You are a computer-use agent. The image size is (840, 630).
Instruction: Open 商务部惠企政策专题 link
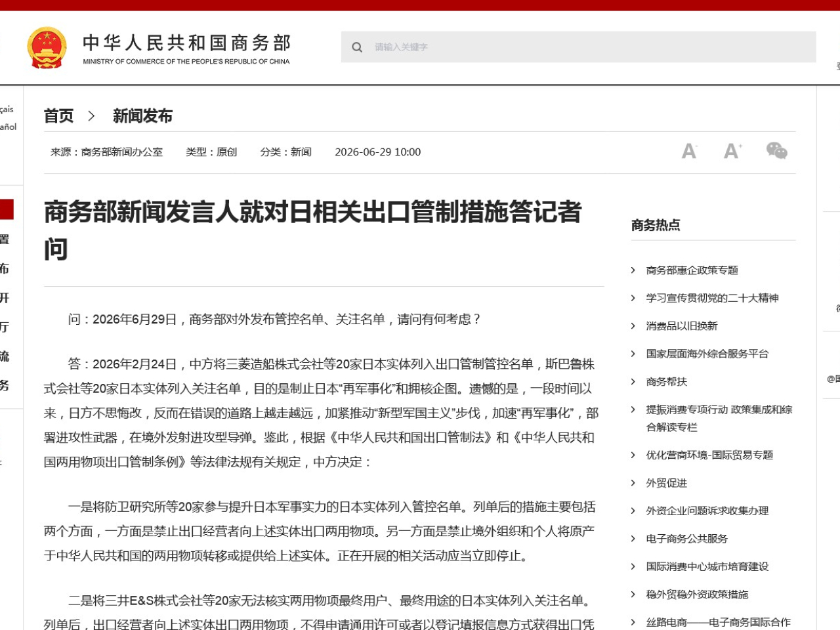point(692,270)
